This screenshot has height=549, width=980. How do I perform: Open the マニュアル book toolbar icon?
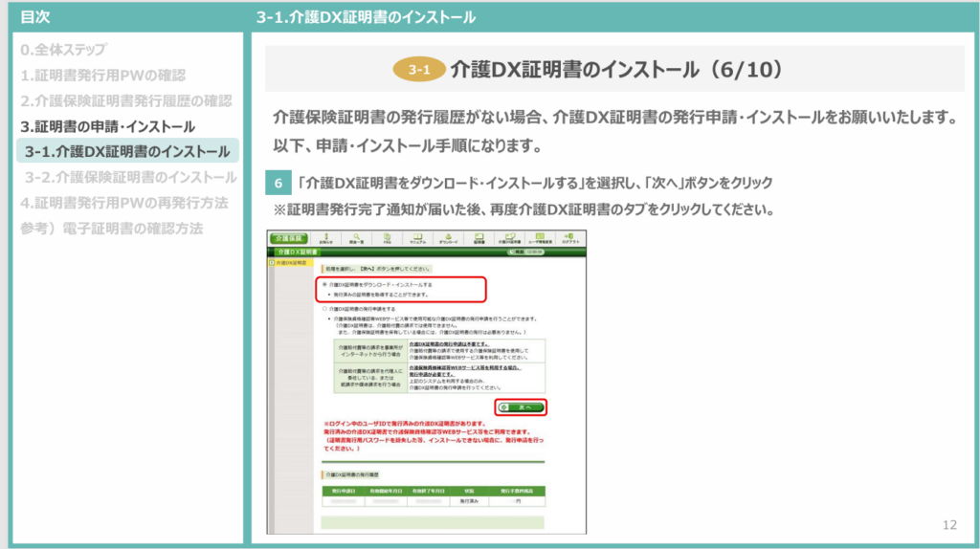(417, 238)
